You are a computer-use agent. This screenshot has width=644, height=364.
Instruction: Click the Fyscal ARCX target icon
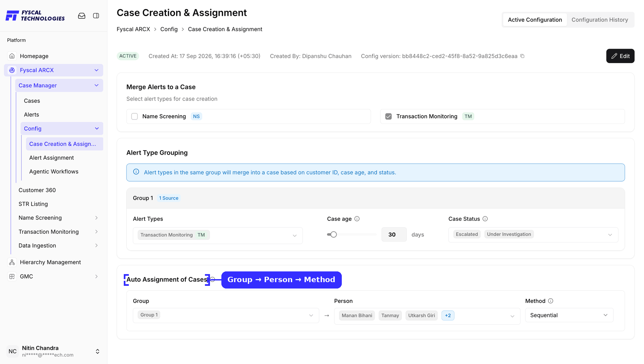12,70
